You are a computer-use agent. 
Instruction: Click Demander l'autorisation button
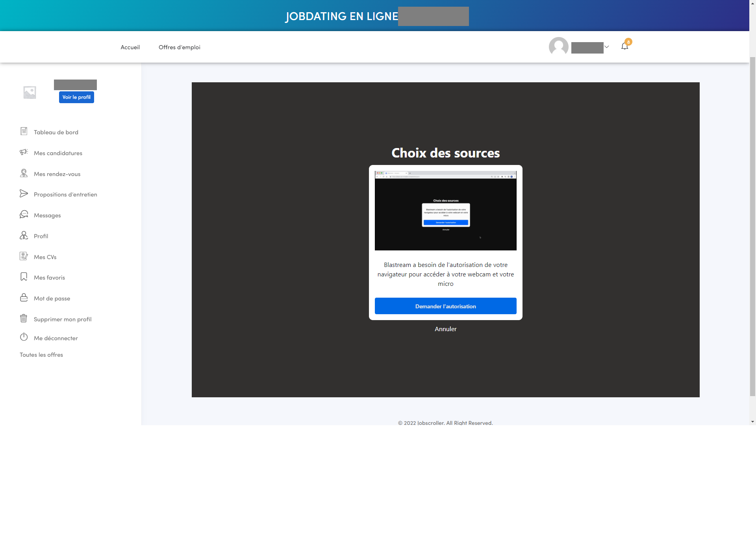pyautogui.click(x=445, y=306)
